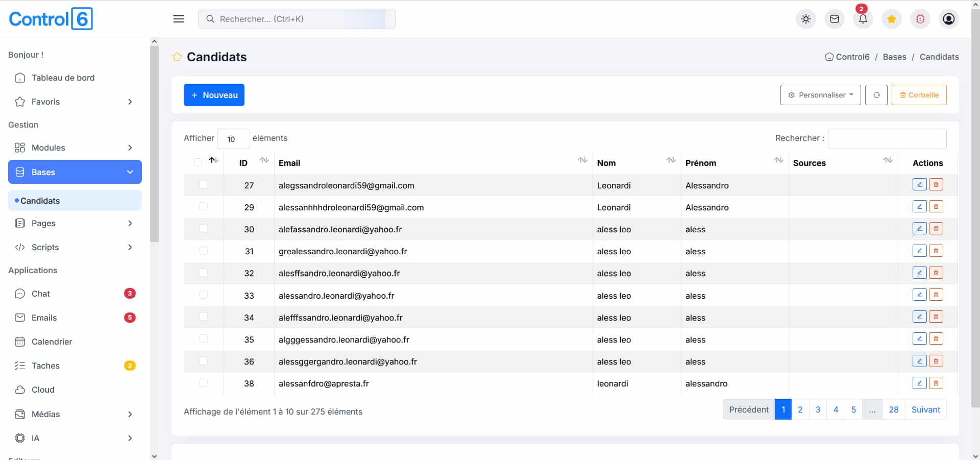Click the delete icon for candidate ID 38
This screenshot has width=980, height=460.
coord(936,383)
